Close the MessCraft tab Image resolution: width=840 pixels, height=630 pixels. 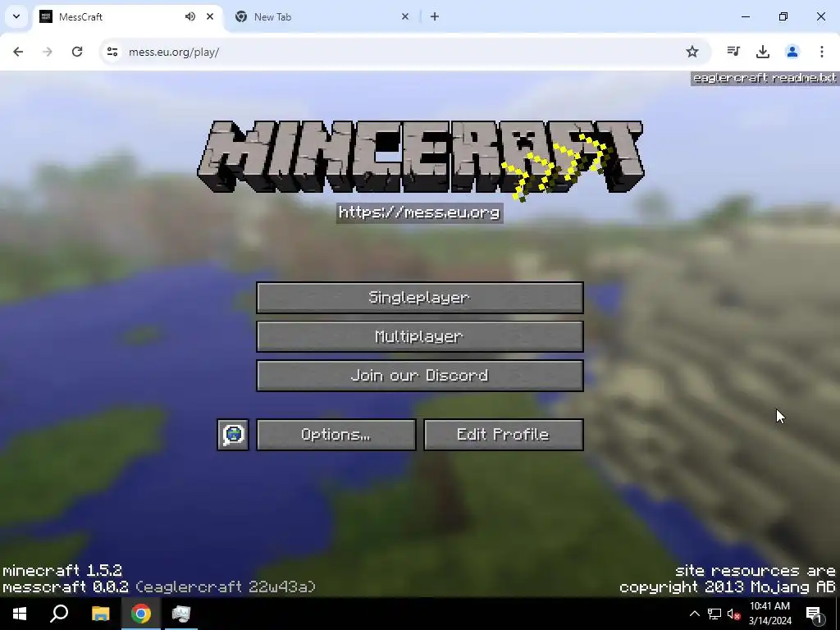coord(210,16)
